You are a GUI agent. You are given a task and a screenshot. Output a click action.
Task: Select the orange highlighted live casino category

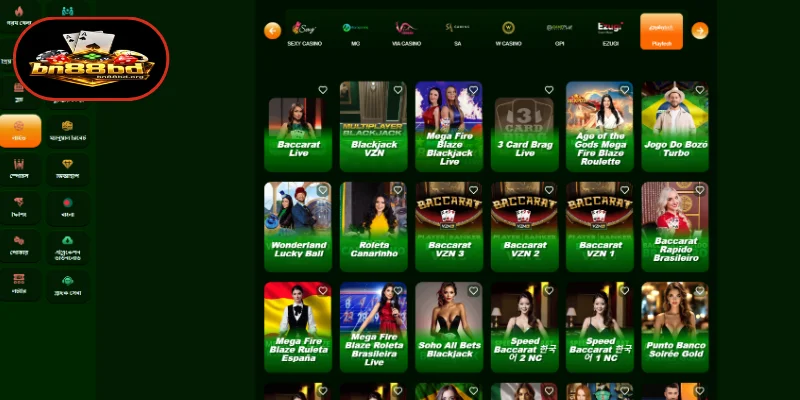point(19,131)
